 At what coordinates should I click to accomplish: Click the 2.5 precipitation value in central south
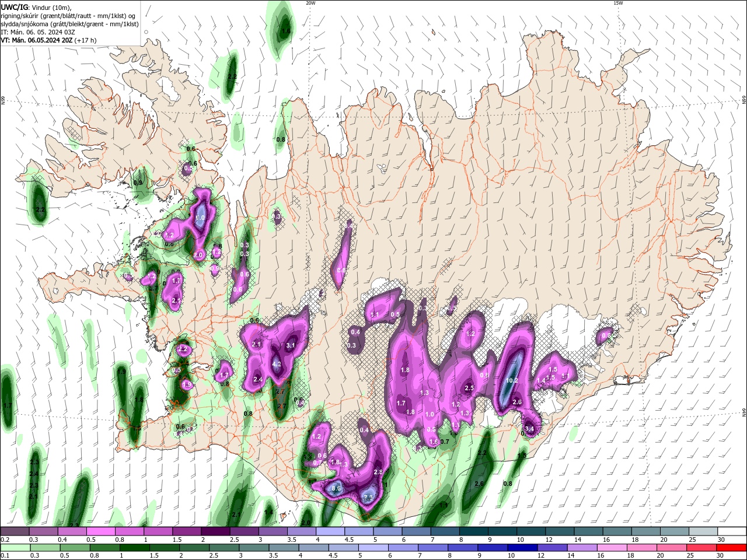tap(469, 388)
